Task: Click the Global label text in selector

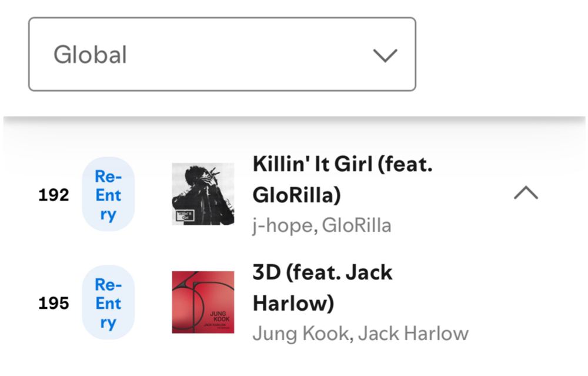Action: (x=90, y=55)
